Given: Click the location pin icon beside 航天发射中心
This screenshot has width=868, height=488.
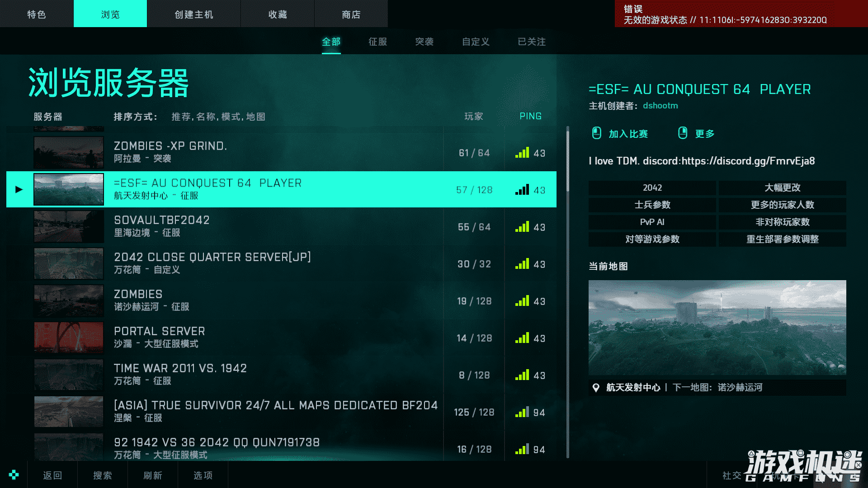Looking at the screenshot, I should (596, 388).
